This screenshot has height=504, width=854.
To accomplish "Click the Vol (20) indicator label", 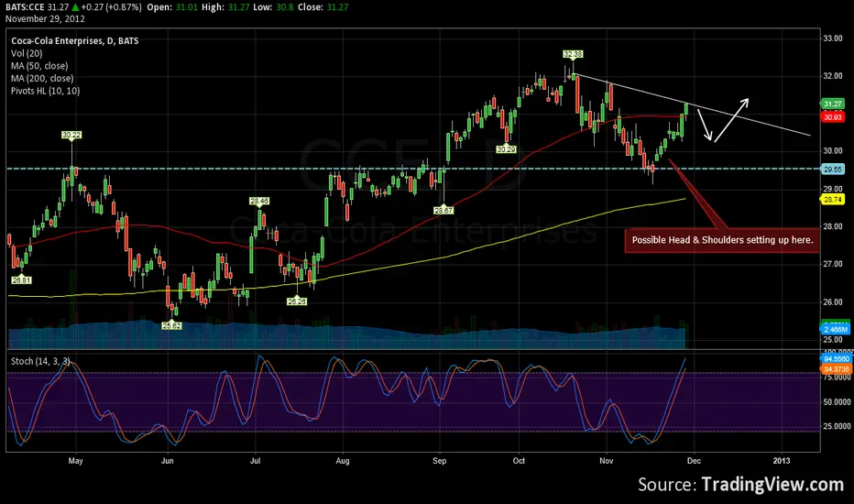I will coord(27,53).
